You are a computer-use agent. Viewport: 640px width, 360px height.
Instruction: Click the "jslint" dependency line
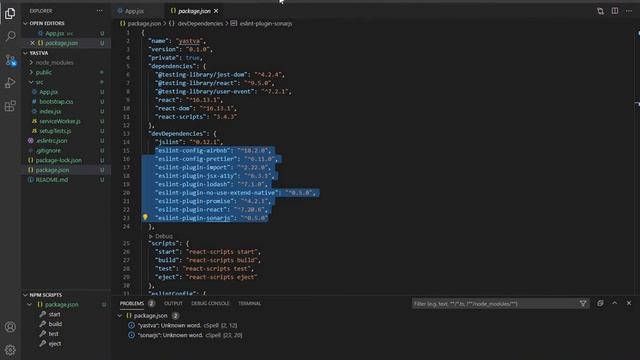click(x=189, y=142)
